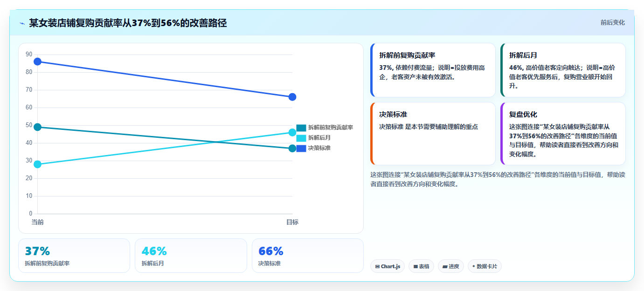The width and height of the screenshot is (644, 291).
Task: Select the 46 endpoint on the cyan line
Action: [x=292, y=132]
